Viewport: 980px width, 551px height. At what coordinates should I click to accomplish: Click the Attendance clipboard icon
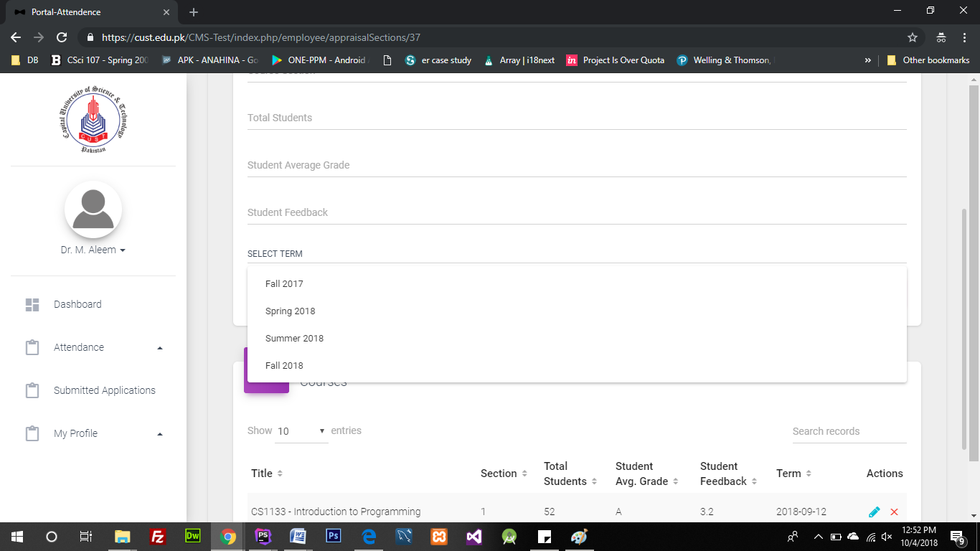(32, 347)
